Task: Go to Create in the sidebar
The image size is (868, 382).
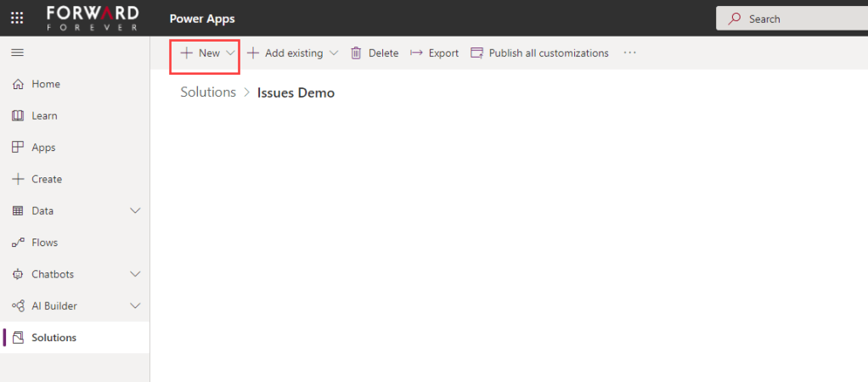Action: click(x=47, y=179)
